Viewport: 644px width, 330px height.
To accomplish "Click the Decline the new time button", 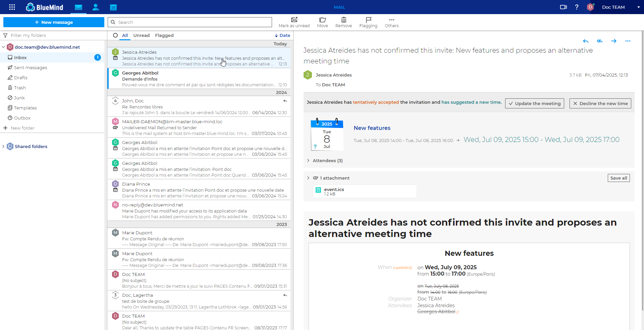I will [600, 103].
